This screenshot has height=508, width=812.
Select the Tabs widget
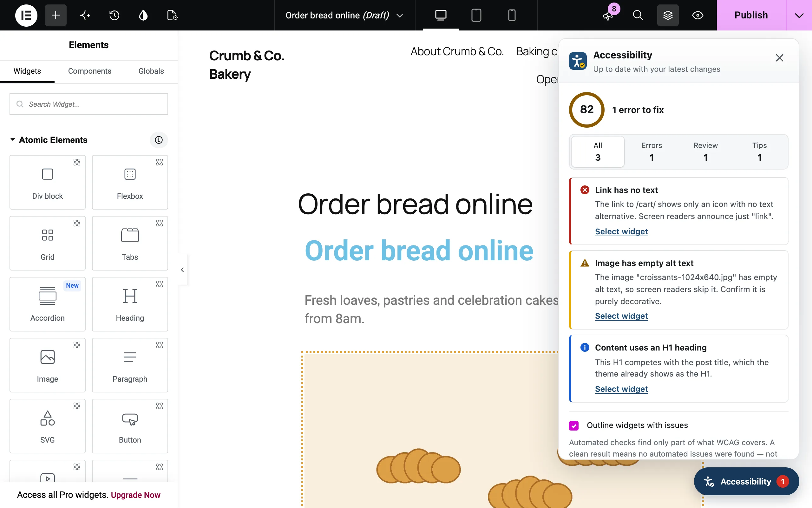(130, 243)
